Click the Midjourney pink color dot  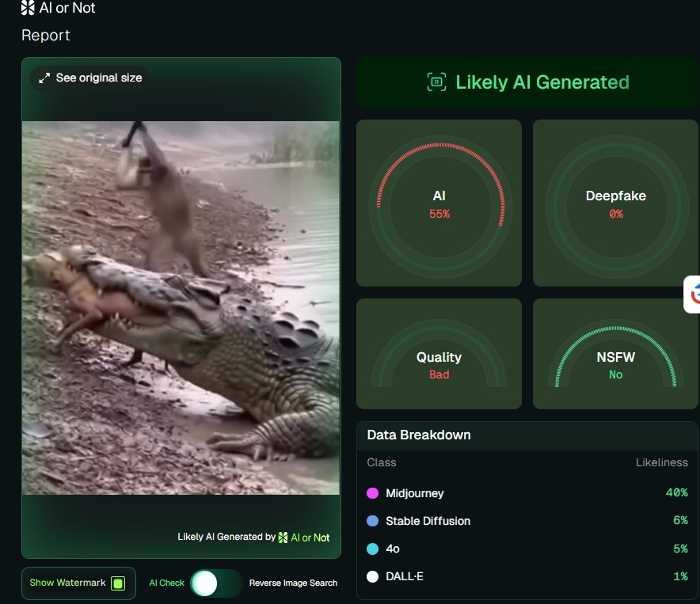coord(373,493)
